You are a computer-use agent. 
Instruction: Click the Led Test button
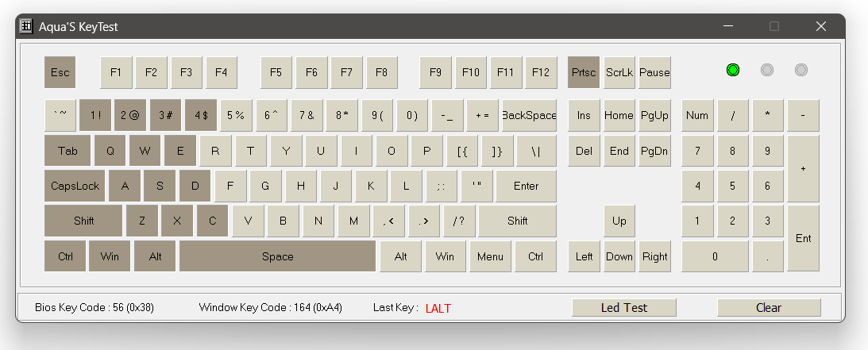(x=624, y=307)
